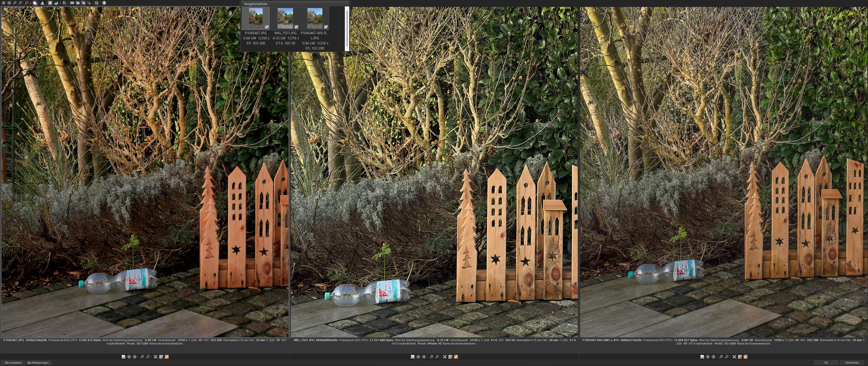Go to the previous image in the middle pane
Viewport: 868px width, 366px height.
click(419, 357)
